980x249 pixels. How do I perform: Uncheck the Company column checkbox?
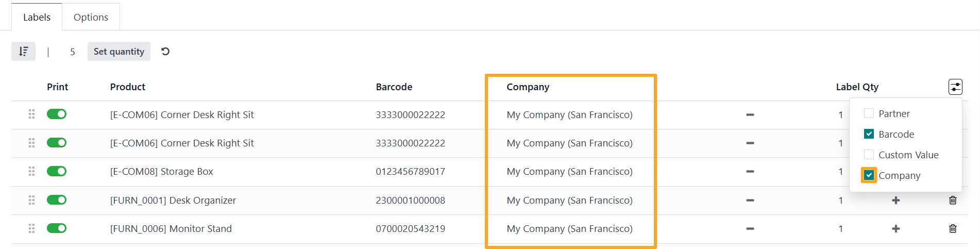click(869, 175)
